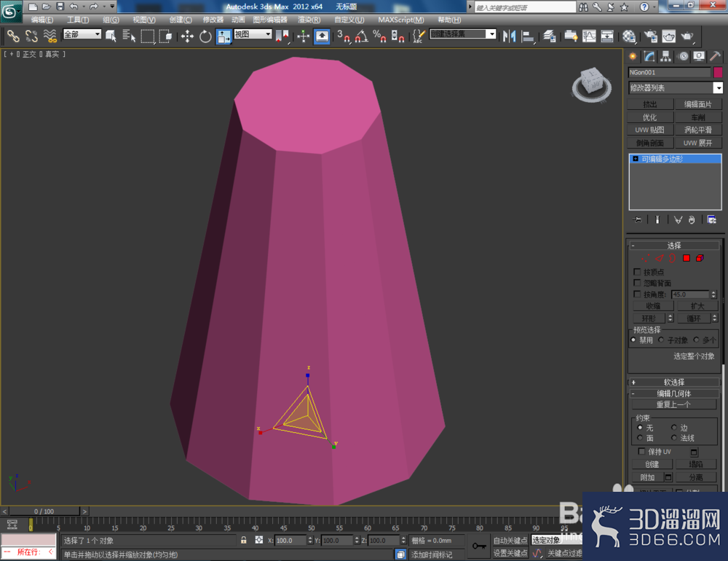Switch to the Create command panel tab
Image resolution: width=728 pixels, height=561 pixels.
633,56
